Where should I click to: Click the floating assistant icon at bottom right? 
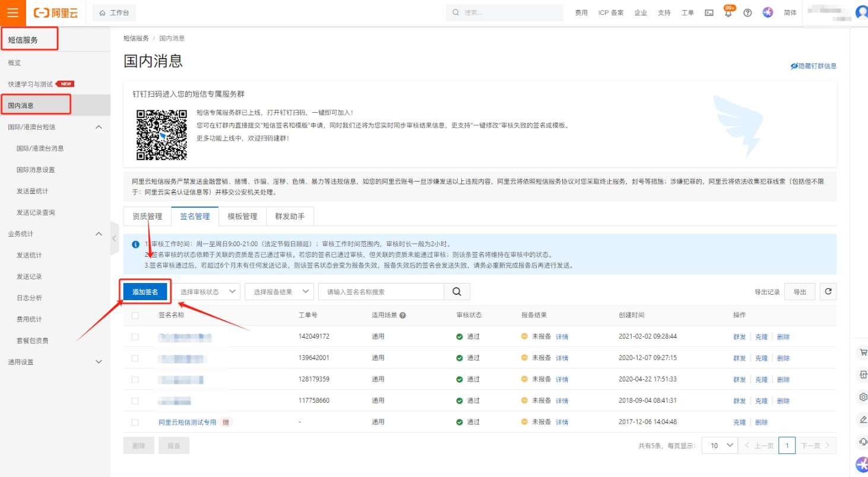click(861, 465)
